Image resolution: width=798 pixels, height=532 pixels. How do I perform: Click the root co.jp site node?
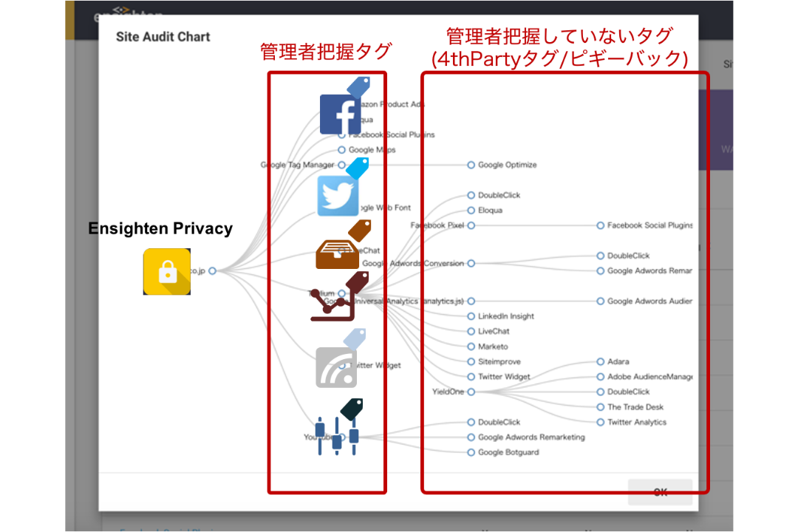tap(212, 271)
